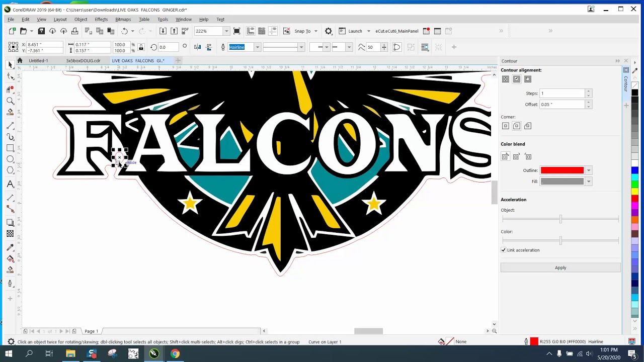
Task: Click the Apply button
Action: pyautogui.click(x=560, y=268)
